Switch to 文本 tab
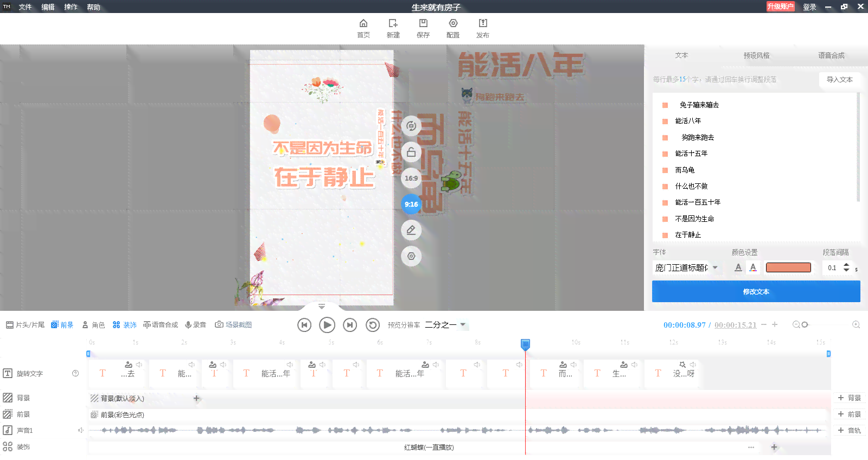This screenshot has height=460, width=868. [x=681, y=55]
